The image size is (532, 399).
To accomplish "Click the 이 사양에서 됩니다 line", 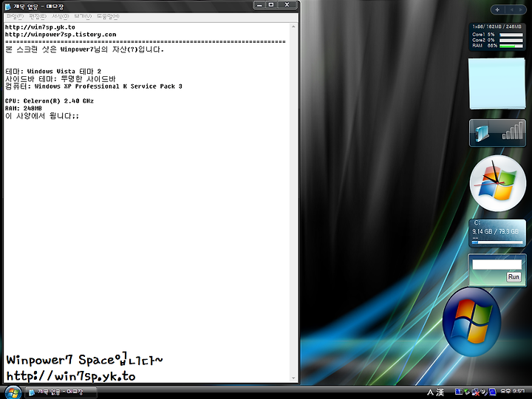I will point(42,116).
